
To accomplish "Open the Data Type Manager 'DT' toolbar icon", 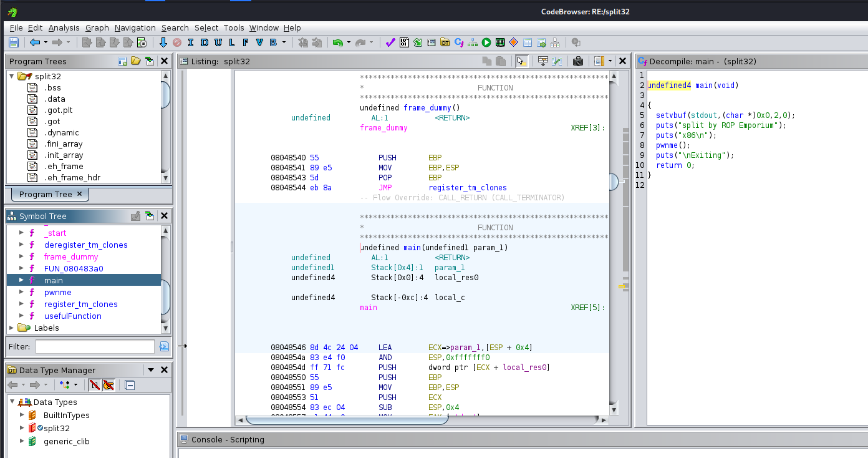I will coord(445,42).
